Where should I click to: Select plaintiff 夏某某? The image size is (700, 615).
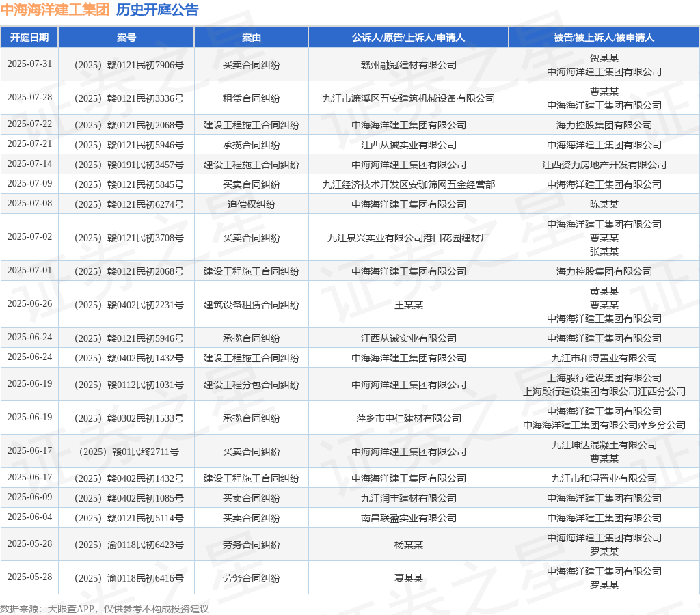click(409, 578)
